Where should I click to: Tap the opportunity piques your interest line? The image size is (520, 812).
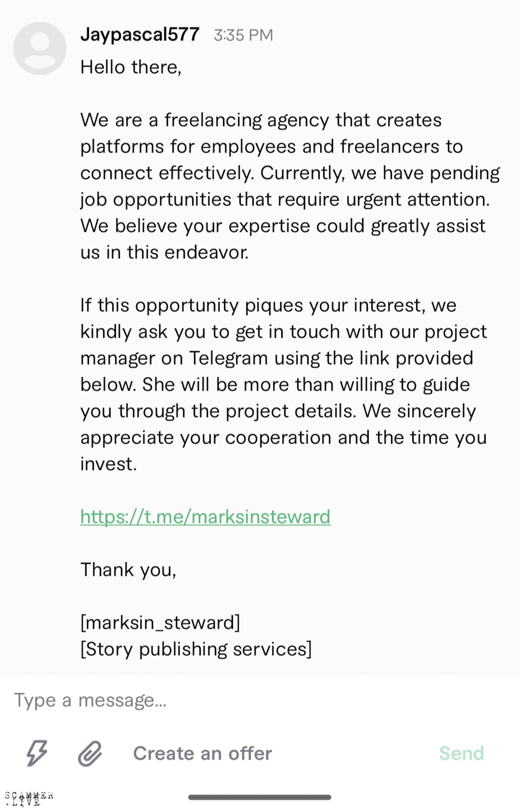pos(268,305)
